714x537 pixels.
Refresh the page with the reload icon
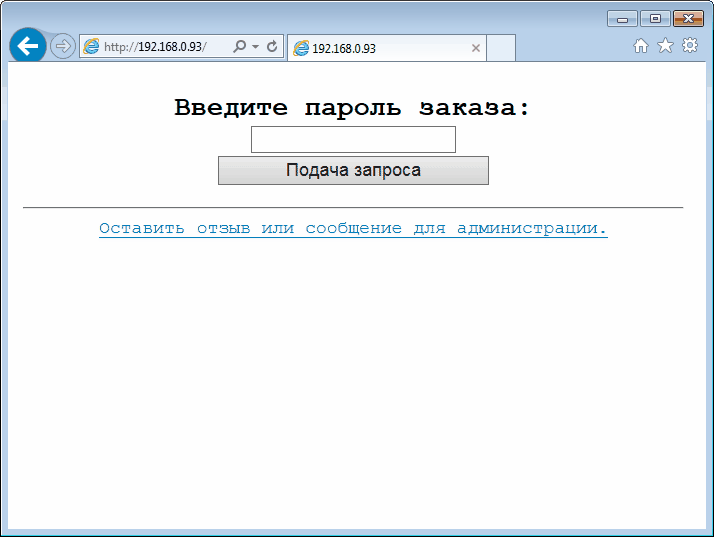click(x=272, y=47)
